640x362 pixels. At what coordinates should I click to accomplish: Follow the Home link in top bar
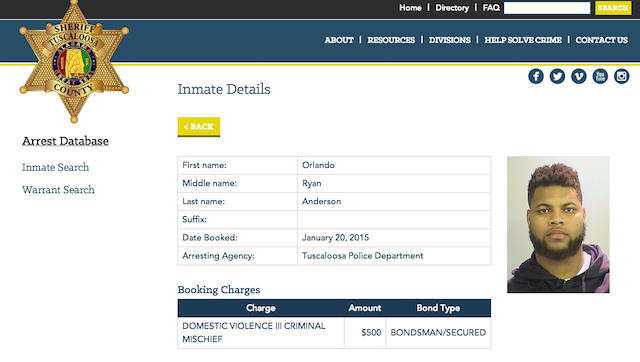(x=410, y=8)
